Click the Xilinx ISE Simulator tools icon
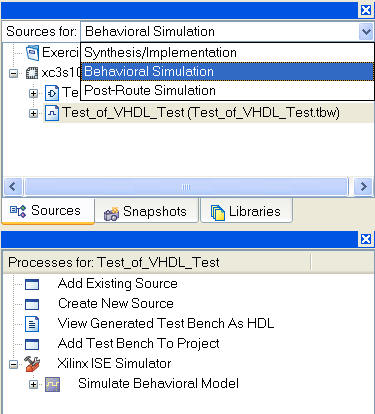This screenshot has width=375, height=414. point(32,364)
